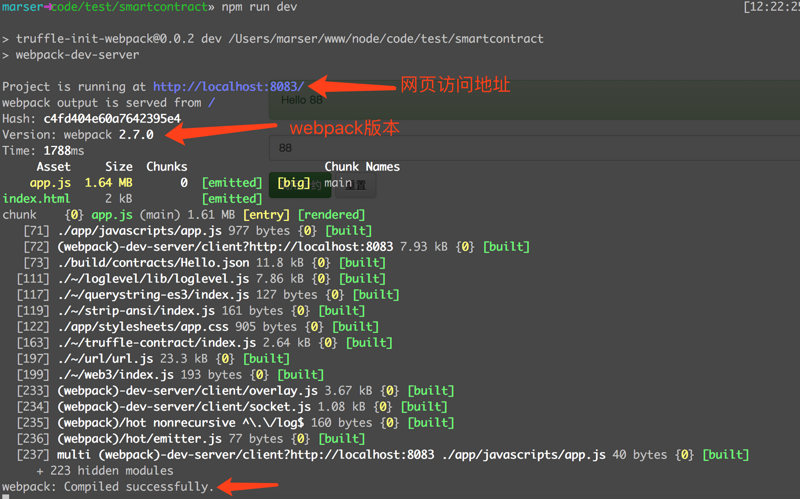Image resolution: width=800 pixels, height=499 pixels.
Task: Select the index.html asset entry
Action: click(37, 199)
